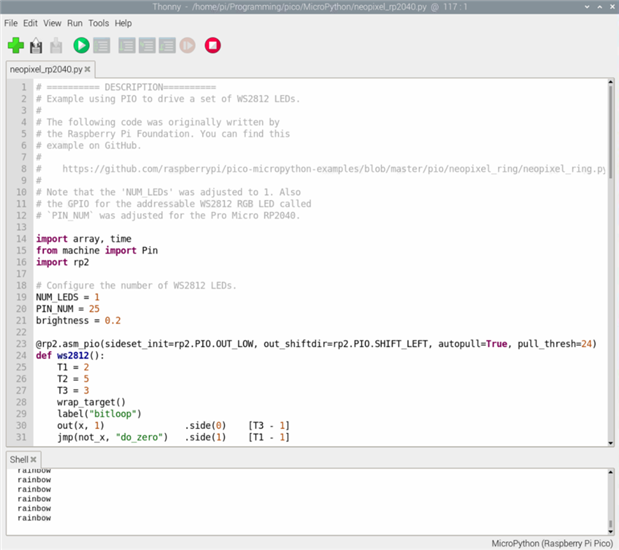Stop the running program with red button
The image size is (619, 550).
click(212, 45)
